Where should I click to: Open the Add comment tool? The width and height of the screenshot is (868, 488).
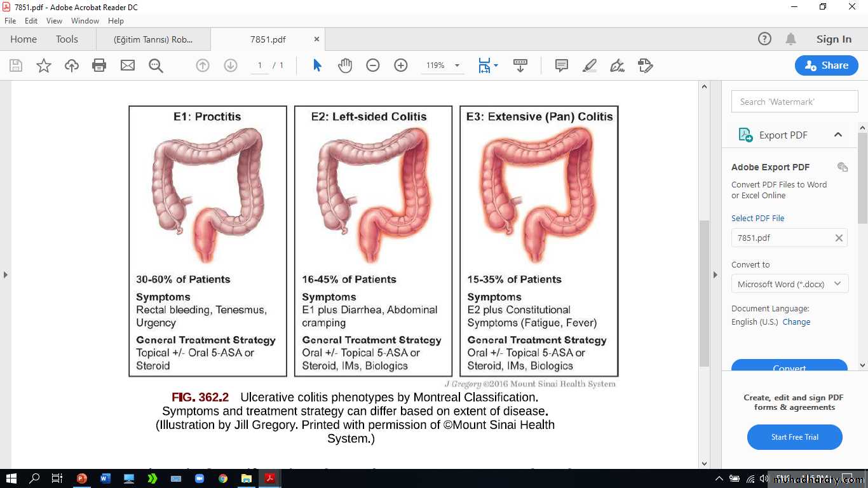(x=562, y=65)
